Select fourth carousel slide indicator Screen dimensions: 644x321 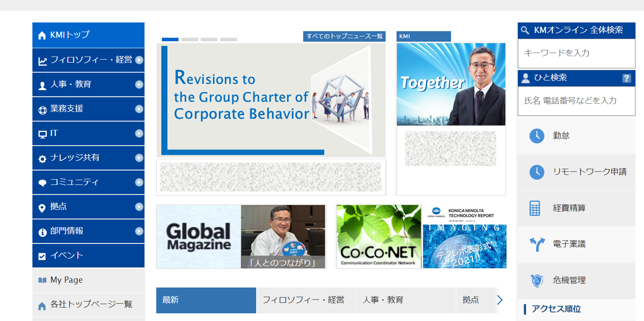click(x=229, y=39)
